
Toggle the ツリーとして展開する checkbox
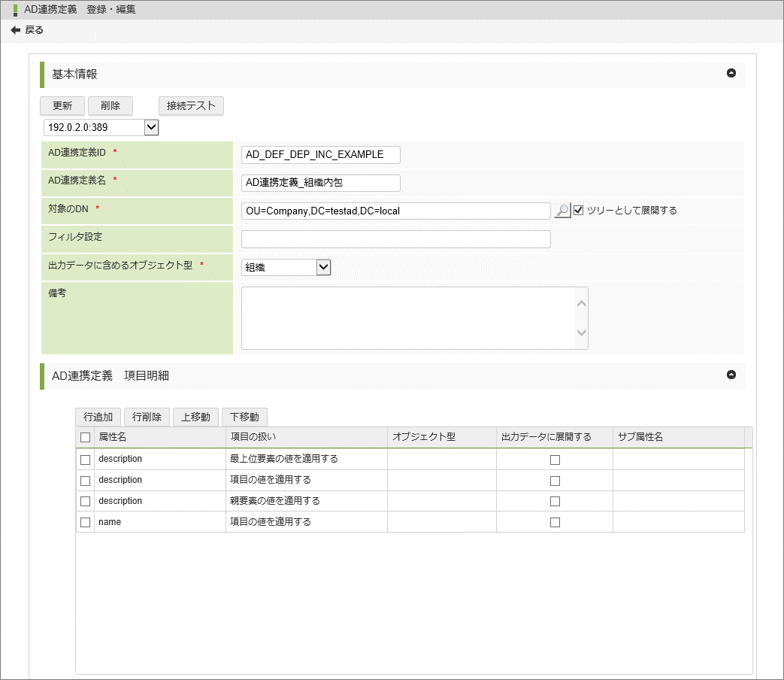(578, 211)
